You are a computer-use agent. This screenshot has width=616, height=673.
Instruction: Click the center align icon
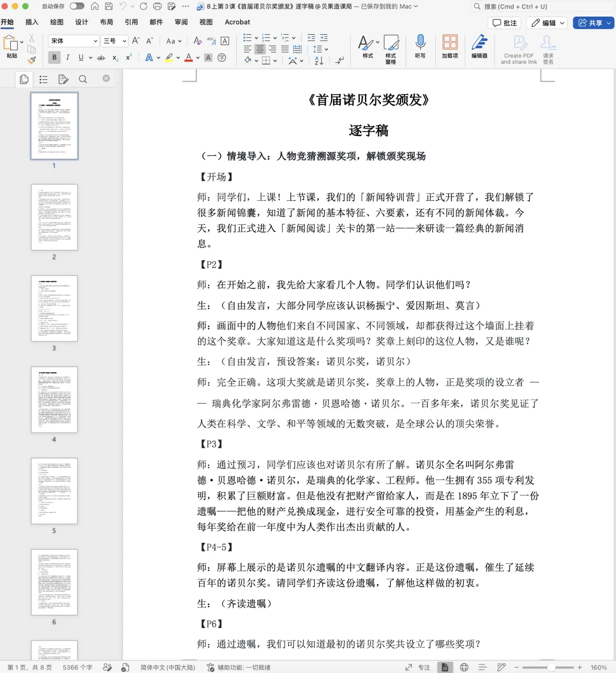[x=260, y=49]
